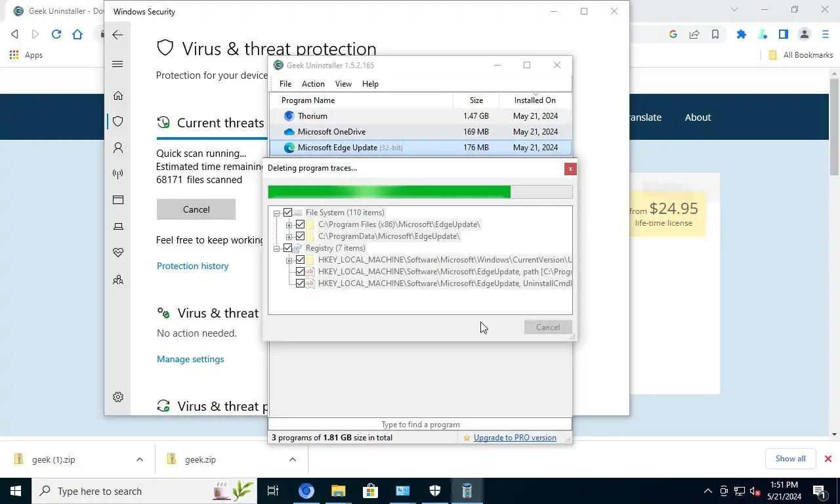Image resolution: width=840 pixels, height=504 pixels.
Task: Toggle Windows Security hamburger navigation menu
Action: pyautogui.click(x=117, y=64)
